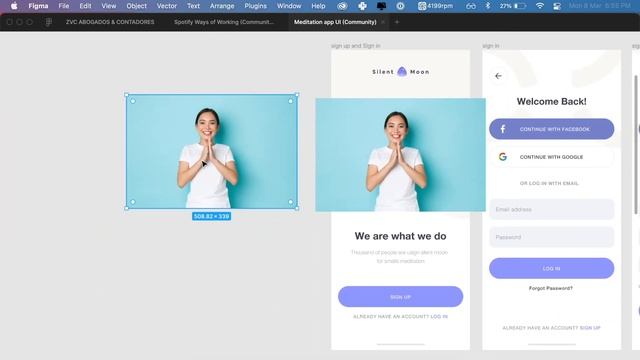
Task: Click the 'Welcome Back!' heading
Action: coord(551,101)
